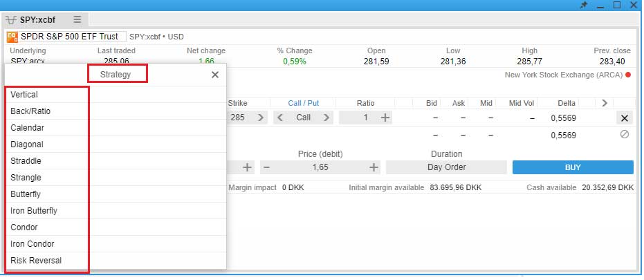Click the % Change value 0,59%
The height and width of the screenshot is (280, 644).
pyautogui.click(x=295, y=62)
